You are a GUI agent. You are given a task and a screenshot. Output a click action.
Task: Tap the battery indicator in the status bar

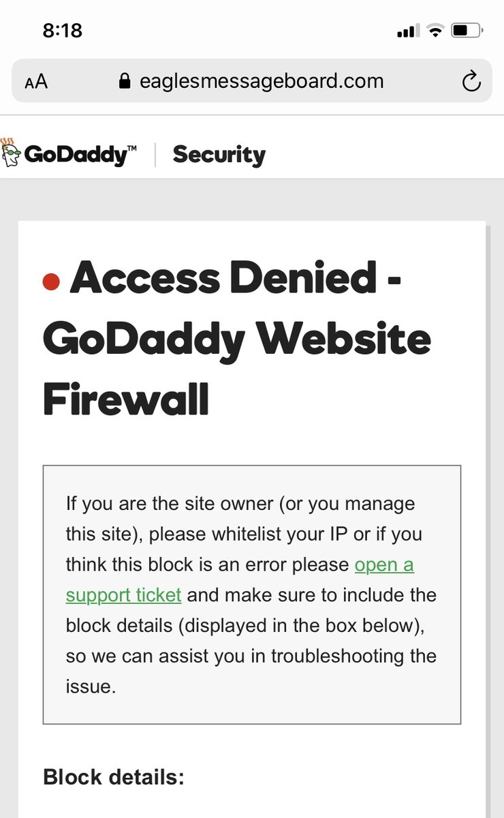[x=467, y=31]
